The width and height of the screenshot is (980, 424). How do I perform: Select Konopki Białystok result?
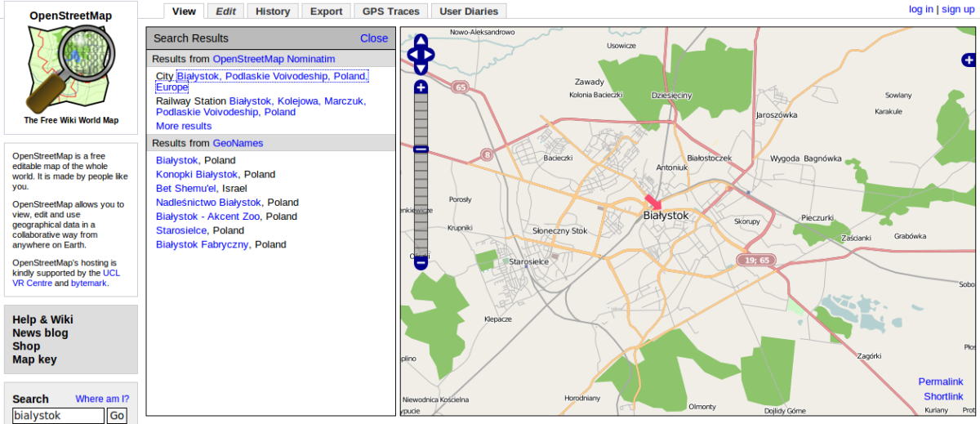pos(197,174)
